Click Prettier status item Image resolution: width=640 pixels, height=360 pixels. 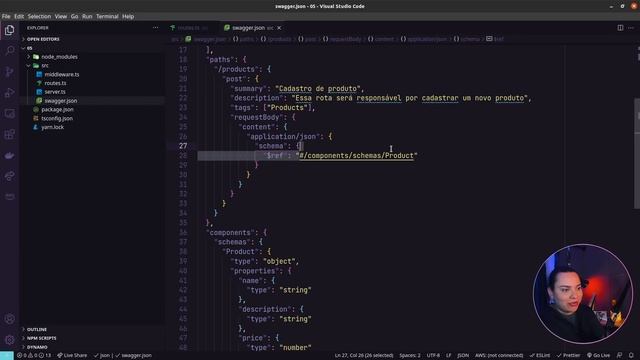tap(568, 356)
